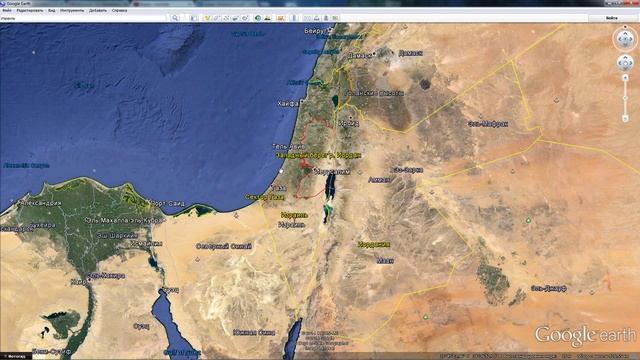Look left with the upper joystick arrow

620,40
